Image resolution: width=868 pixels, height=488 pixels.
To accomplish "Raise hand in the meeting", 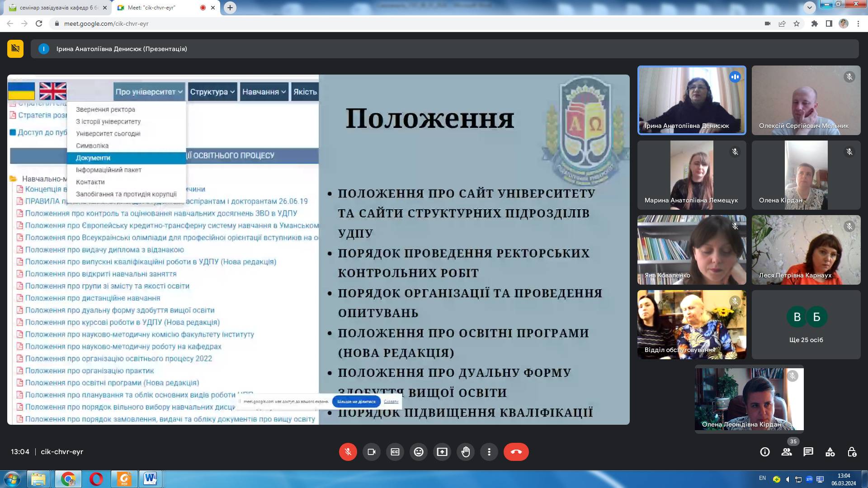I will [466, 452].
